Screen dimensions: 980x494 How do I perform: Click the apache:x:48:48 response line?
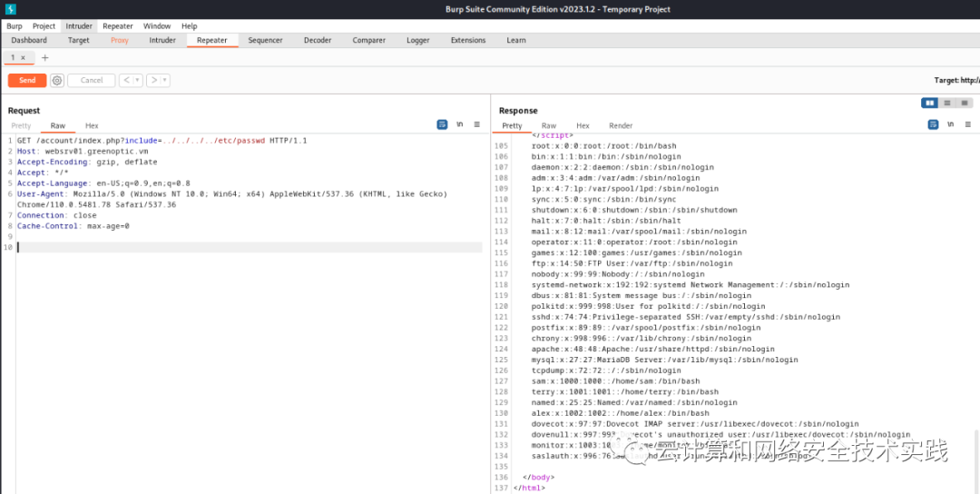(x=653, y=349)
